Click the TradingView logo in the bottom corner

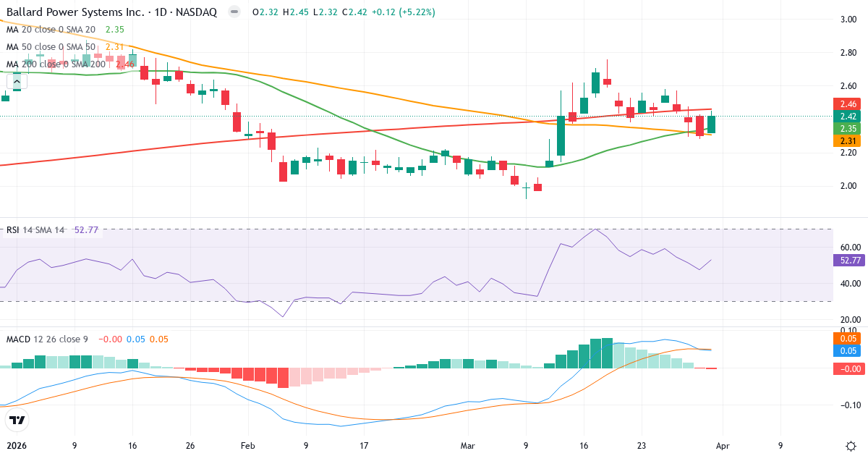(19, 421)
